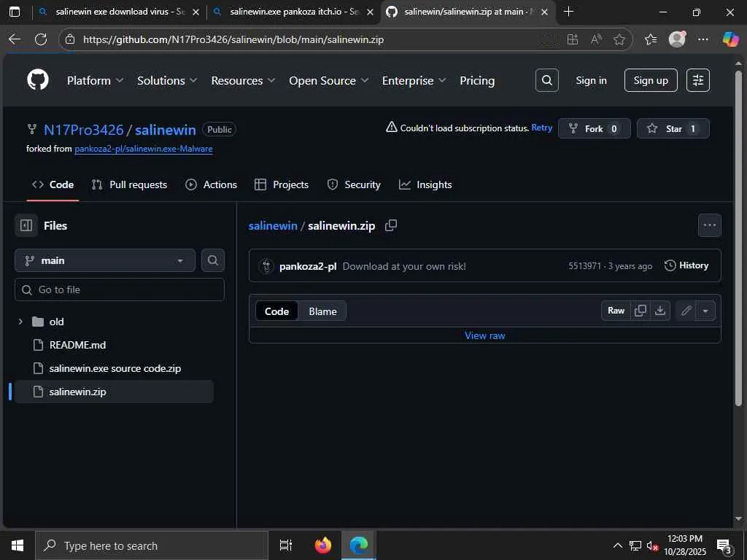This screenshot has height=560, width=747.
Task: Click the Sign up button
Action: click(x=651, y=80)
